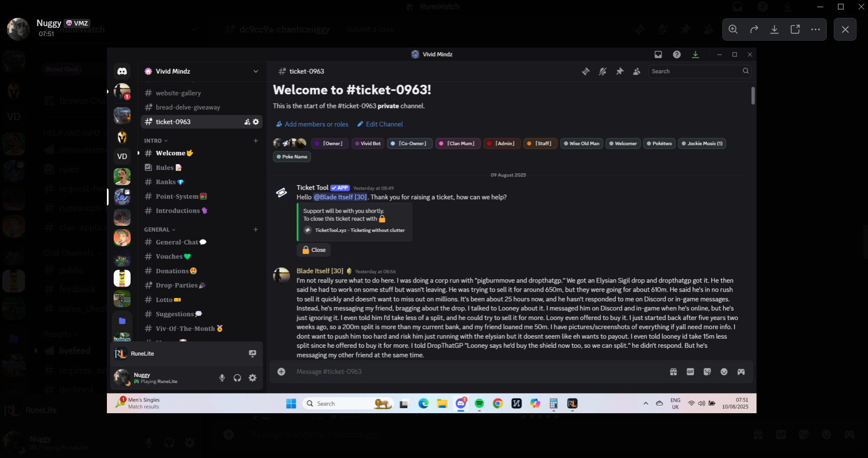Open the golden helmet server icon

(122, 136)
